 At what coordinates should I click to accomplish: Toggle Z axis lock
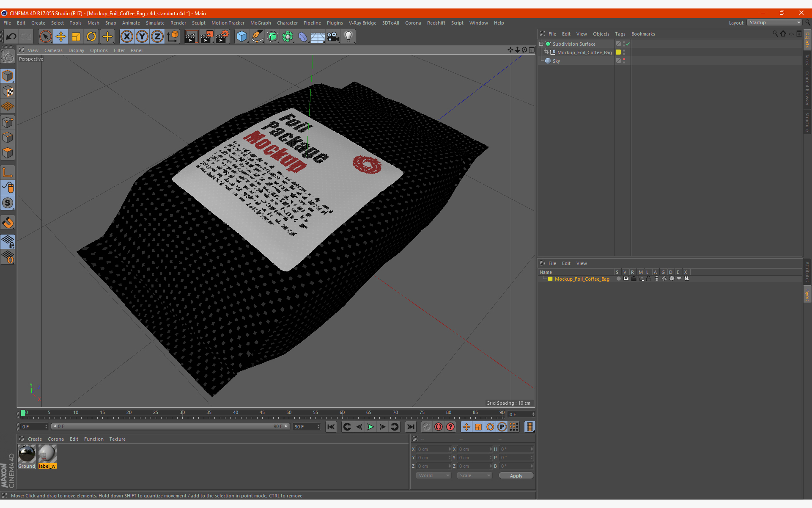[x=157, y=37]
